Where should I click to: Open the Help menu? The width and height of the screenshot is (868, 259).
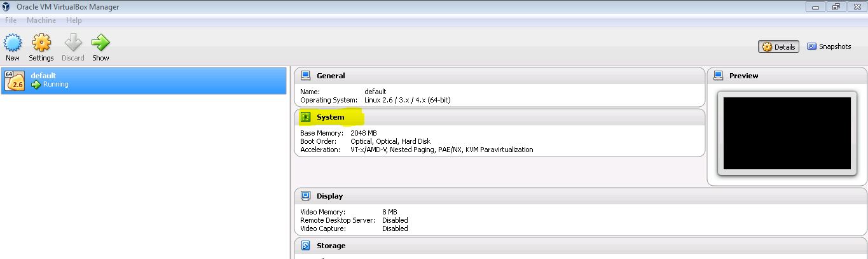point(74,20)
